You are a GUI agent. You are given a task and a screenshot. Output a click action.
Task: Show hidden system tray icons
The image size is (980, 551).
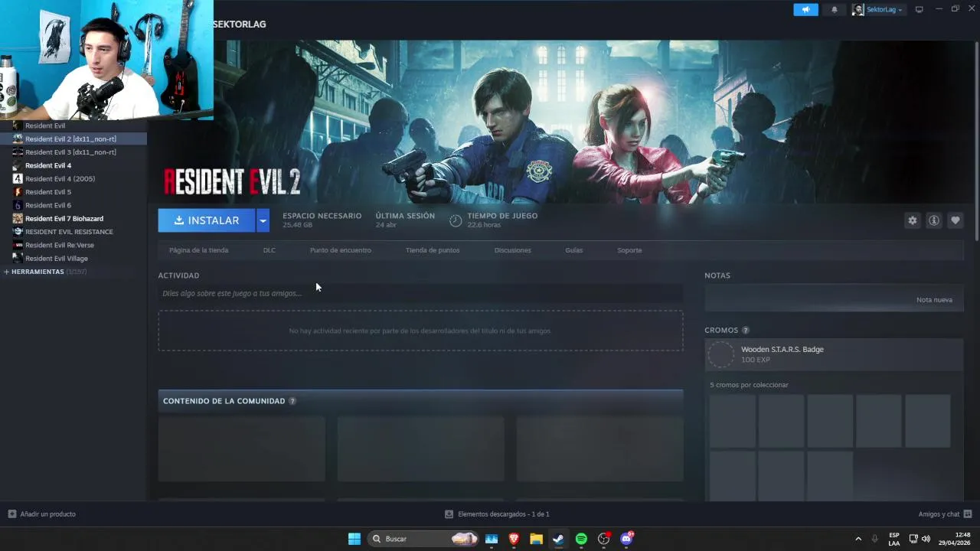click(858, 539)
